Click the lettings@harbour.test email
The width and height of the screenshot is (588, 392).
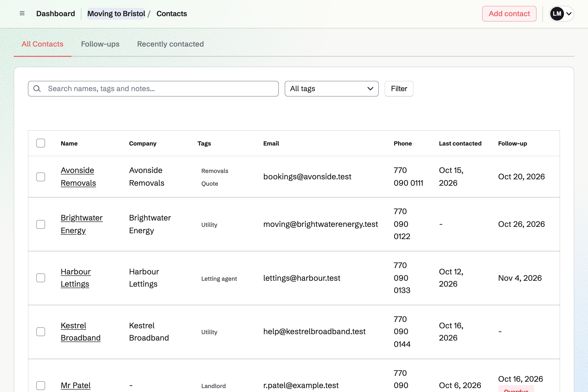(x=302, y=278)
